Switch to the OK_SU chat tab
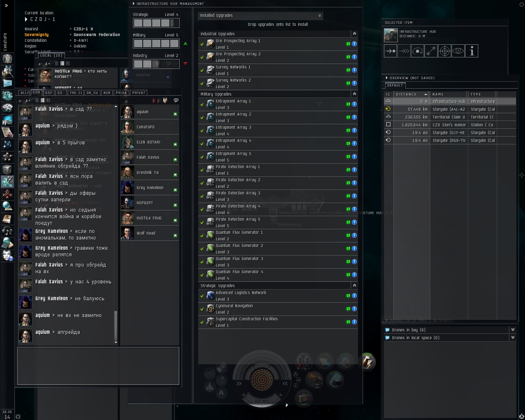 point(92,93)
